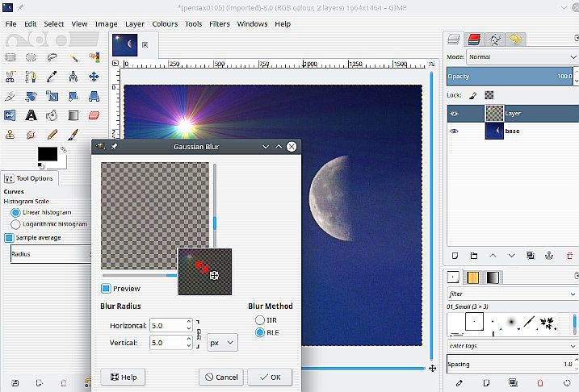
Task: Select the Free Select lasso tool
Action: click(x=52, y=57)
